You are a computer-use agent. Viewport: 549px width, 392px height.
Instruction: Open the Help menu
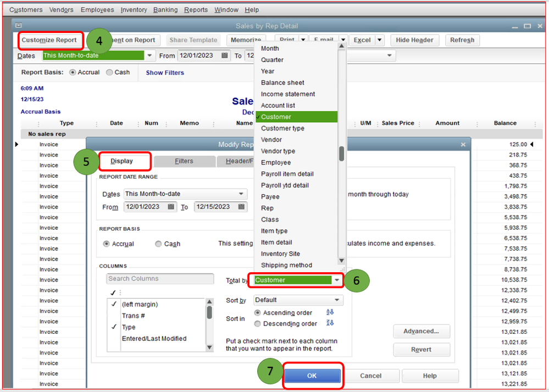[251, 10]
